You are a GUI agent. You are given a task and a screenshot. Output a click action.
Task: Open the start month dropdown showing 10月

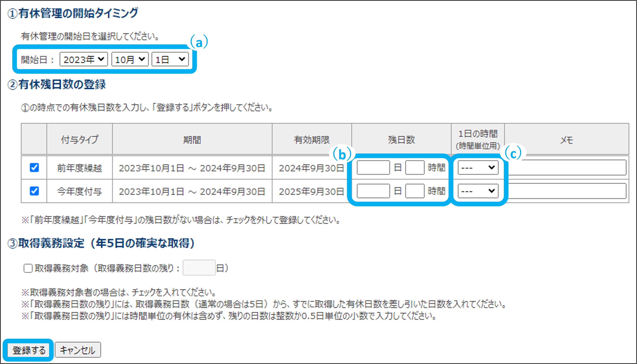[130, 59]
